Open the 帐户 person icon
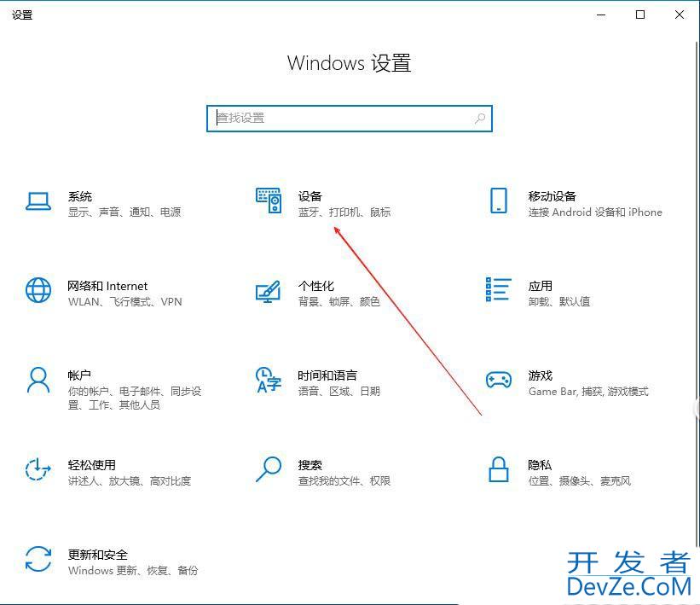 tap(38, 380)
